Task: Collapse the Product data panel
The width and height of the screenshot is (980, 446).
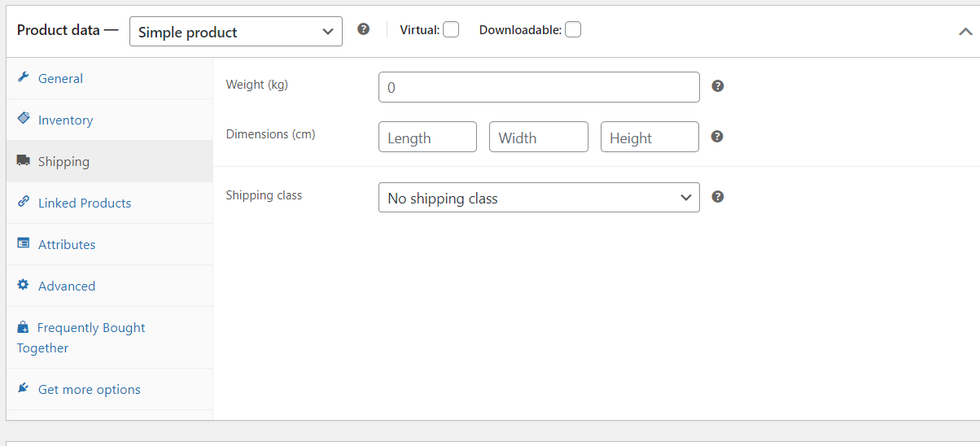Action: tap(965, 32)
